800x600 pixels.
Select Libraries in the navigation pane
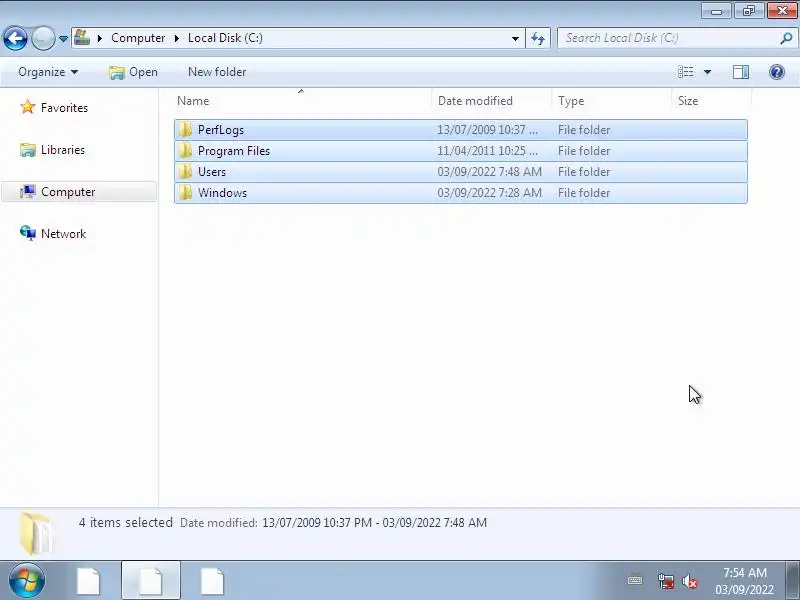(x=63, y=150)
